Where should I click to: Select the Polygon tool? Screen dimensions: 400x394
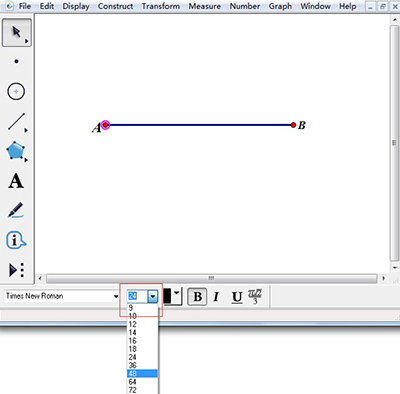pyautogui.click(x=16, y=151)
